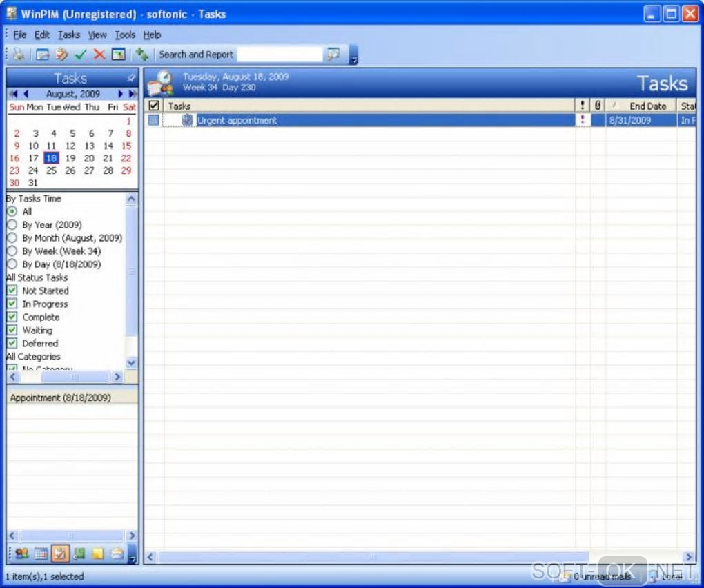Open the Help menu
704x588 pixels.
coord(152,35)
